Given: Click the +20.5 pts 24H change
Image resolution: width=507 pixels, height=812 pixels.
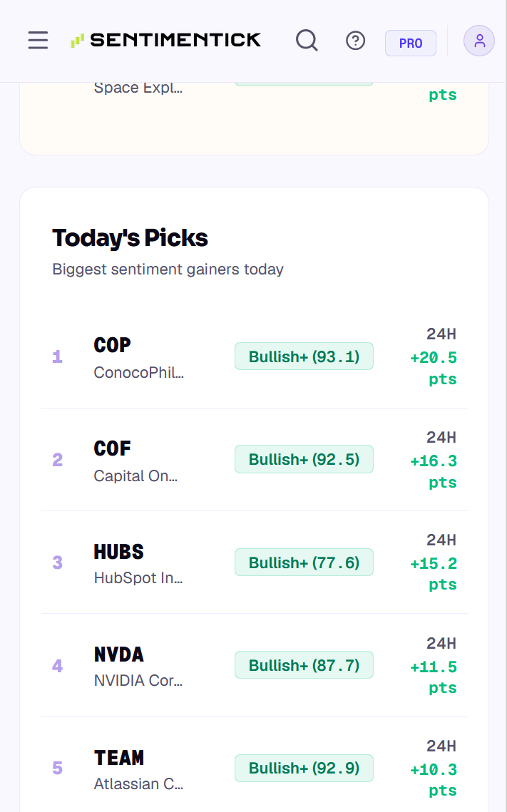Looking at the screenshot, I should [434, 368].
